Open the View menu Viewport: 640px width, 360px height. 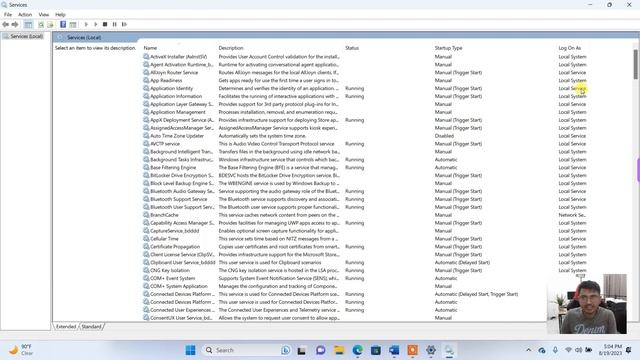click(44, 14)
